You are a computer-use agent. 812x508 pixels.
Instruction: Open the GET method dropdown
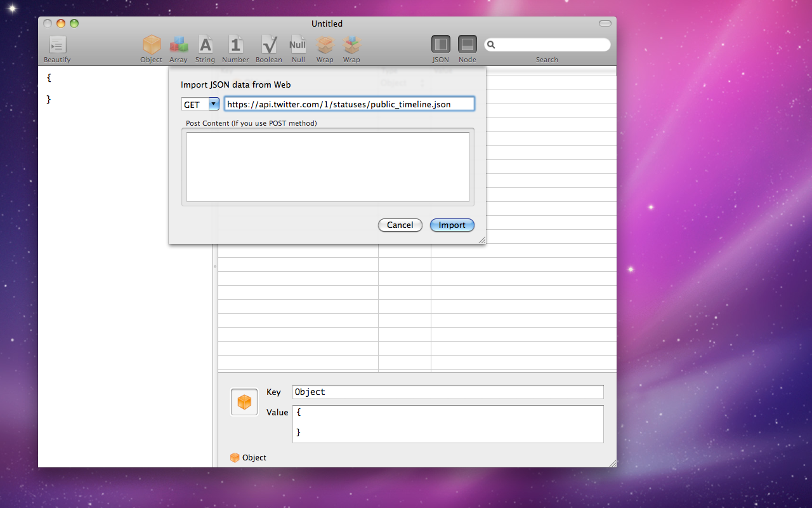click(213, 104)
